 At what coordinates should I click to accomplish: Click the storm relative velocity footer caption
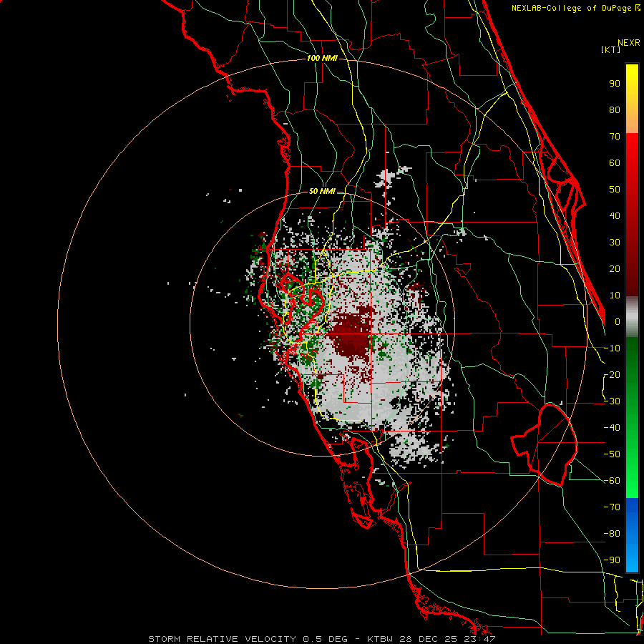322,639
